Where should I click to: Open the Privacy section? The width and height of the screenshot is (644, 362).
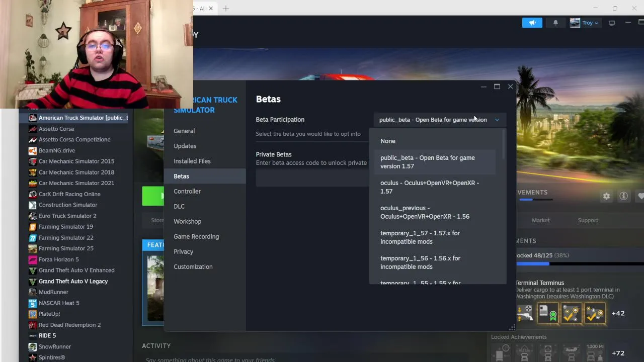click(205, 251)
